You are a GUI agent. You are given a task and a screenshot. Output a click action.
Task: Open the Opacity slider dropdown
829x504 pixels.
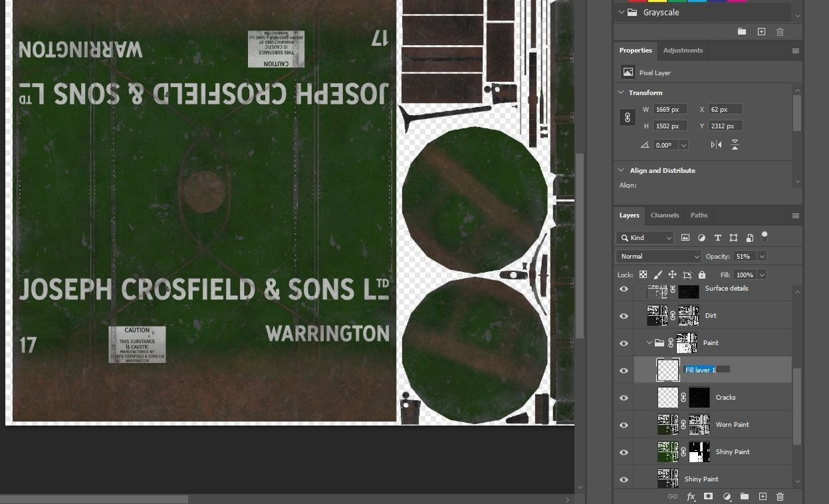click(761, 256)
